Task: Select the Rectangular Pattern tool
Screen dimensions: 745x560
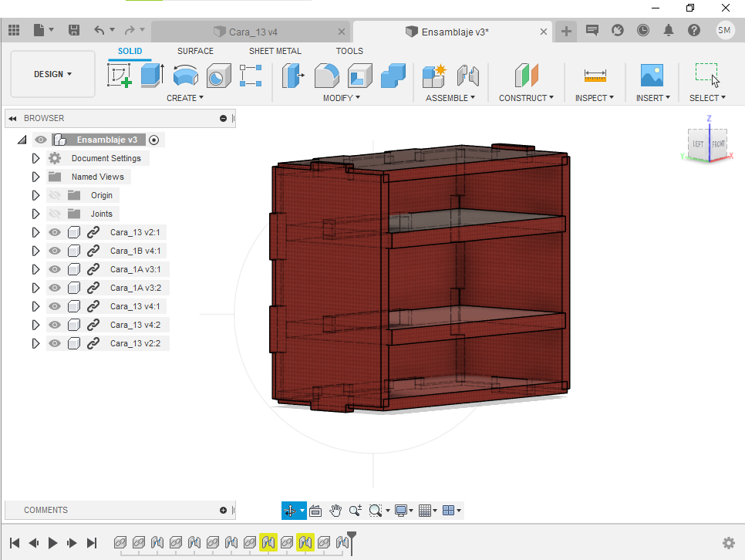Action: (251, 75)
